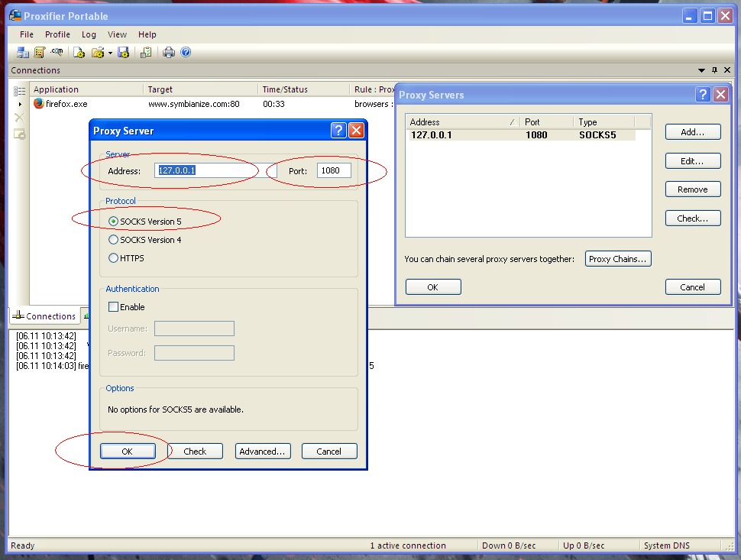This screenshot has height=560, width=741.
Task: Sort by the Target column header
Action: coord(200,89)
